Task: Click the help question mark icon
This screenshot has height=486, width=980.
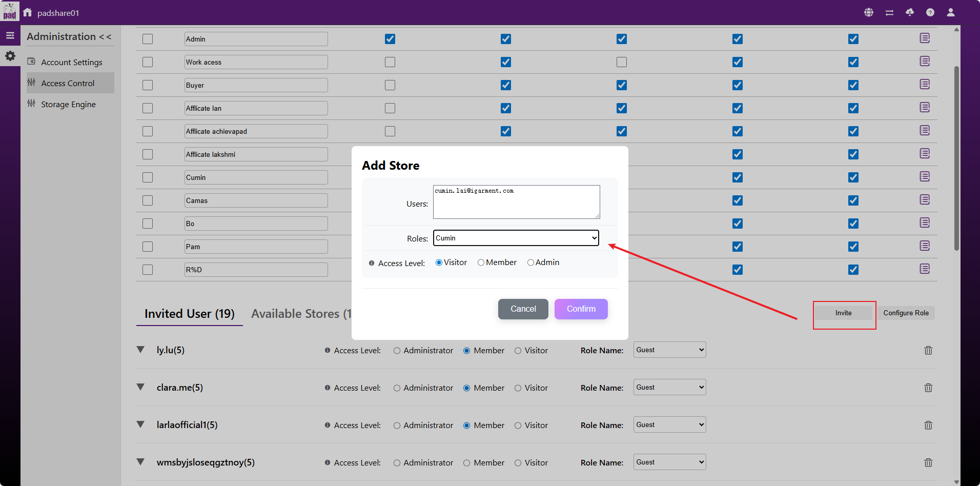Action: pos(930,12)
